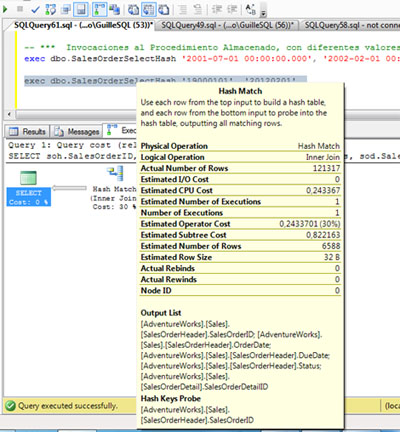
Task: Run the query with the green Execute arrow
Action: [x=5, y=9]
